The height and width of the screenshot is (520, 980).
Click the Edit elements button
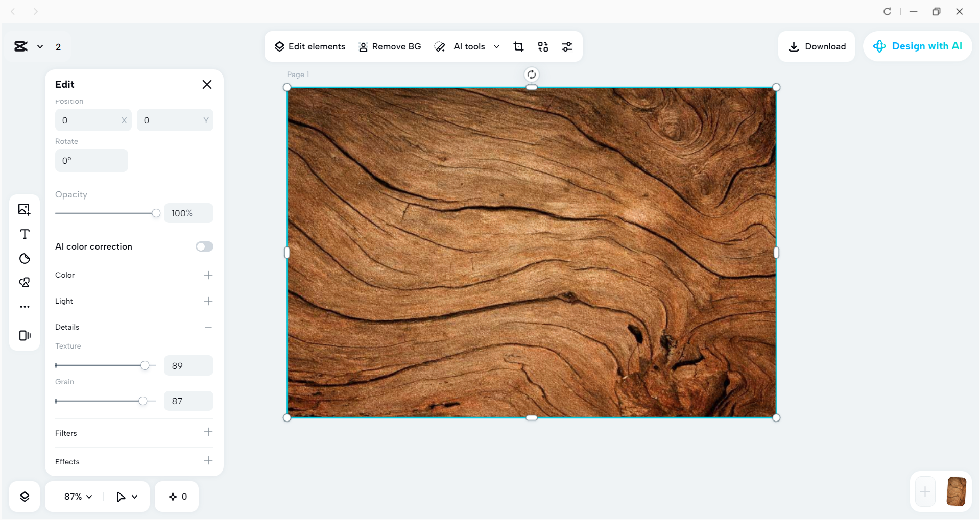pos(310,46)
